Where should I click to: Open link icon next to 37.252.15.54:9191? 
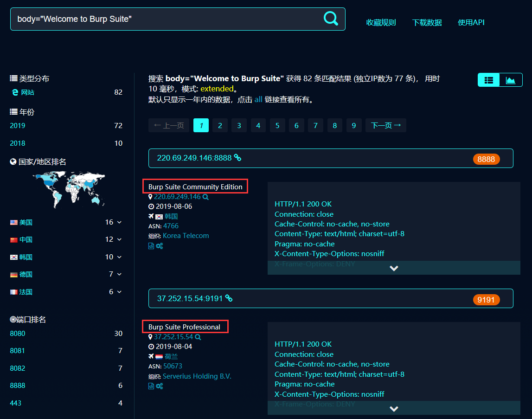(229, 298)
